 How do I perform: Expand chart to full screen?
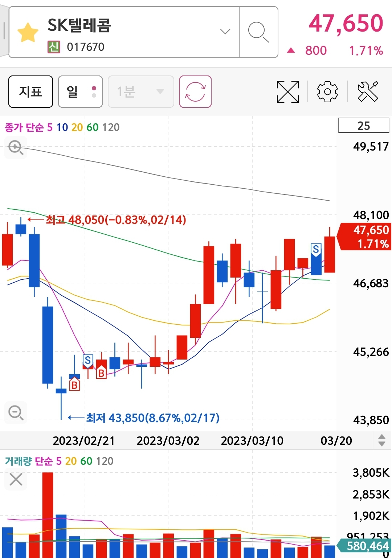pyautogui.click(x=287, y=91)
